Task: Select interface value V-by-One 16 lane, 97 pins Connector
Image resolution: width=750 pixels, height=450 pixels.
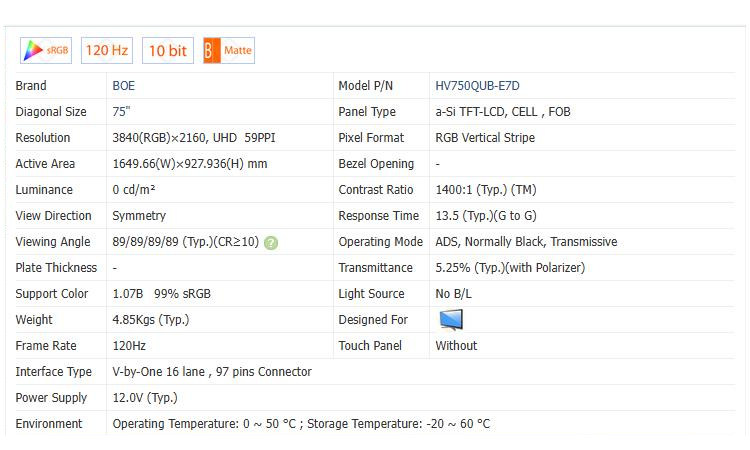Action: [212, 372]
